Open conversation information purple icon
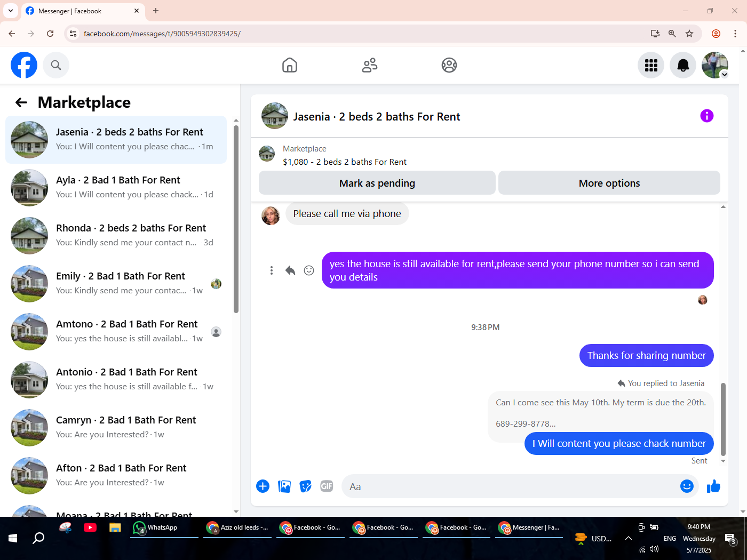Screen dimensions: 747x560 coord(707,116)
